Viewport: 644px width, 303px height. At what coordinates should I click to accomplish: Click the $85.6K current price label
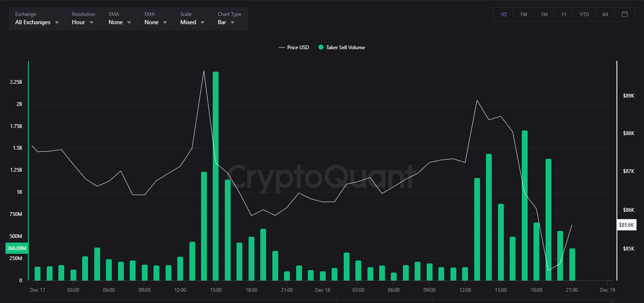coord(626,225)
